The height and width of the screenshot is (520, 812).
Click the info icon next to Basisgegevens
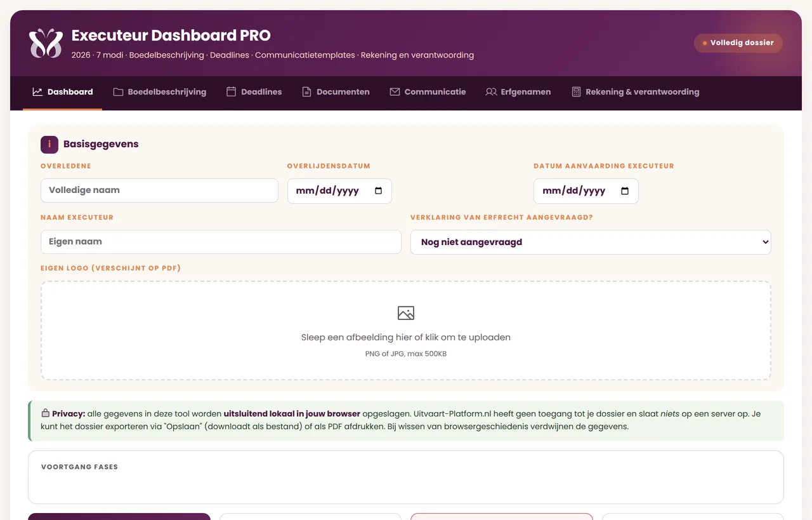coord(49,144)
